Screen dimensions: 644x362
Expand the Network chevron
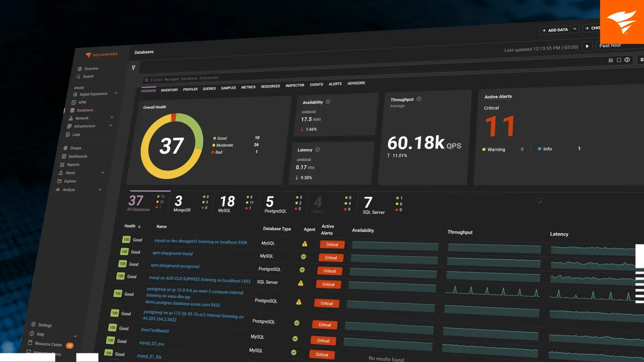click(112, 117)
